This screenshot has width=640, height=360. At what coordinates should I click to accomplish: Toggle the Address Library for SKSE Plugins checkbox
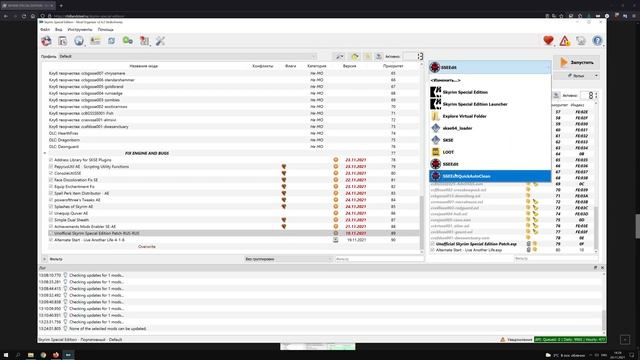(x=51, y=160)
